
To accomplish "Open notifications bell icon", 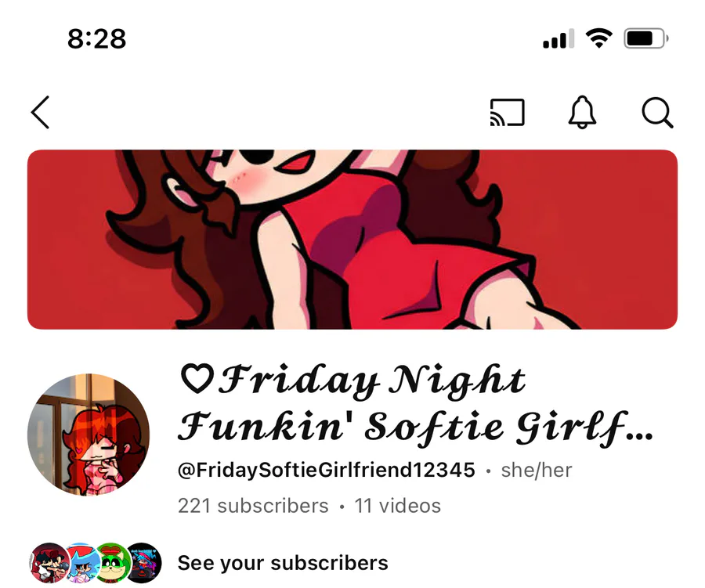I will pyautogui.click(x=582, y=112).
